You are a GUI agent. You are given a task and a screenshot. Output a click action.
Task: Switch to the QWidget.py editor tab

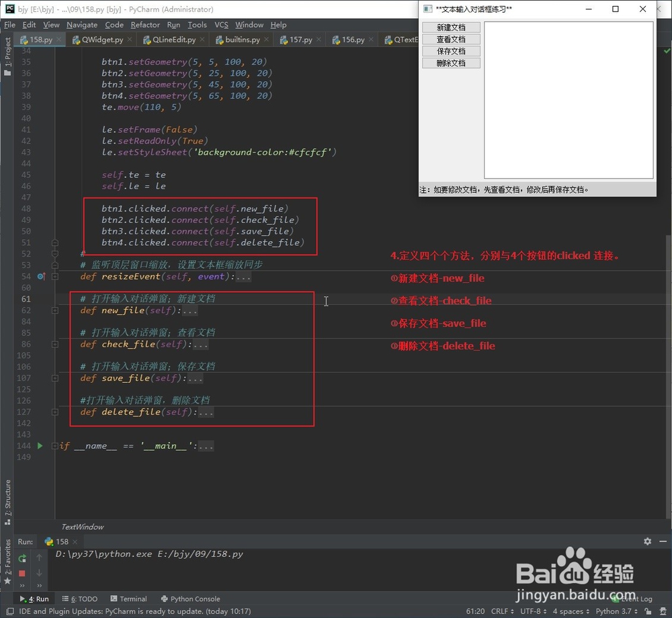(101, 39)
